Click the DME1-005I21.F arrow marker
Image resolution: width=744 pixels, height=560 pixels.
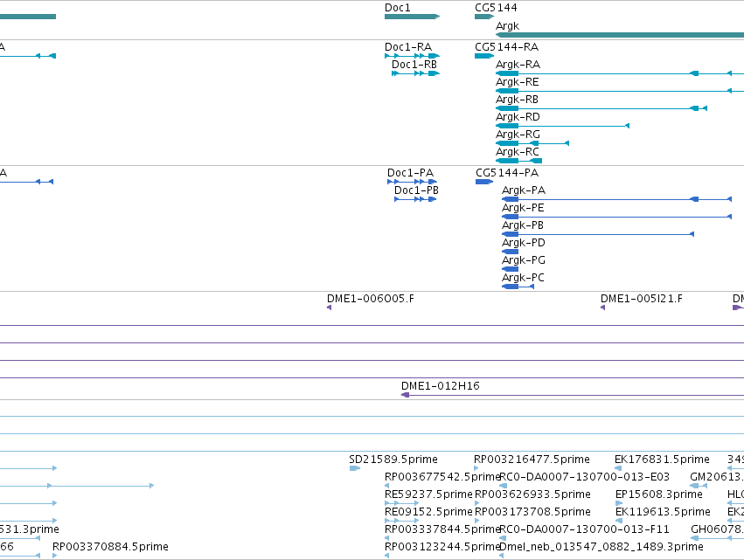pos(602,308)
